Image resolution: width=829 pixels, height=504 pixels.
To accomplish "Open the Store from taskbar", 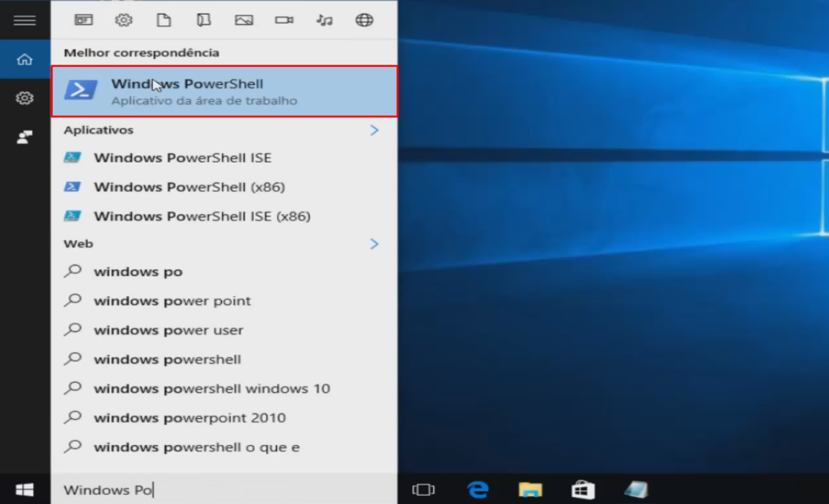I will [583, 489].
